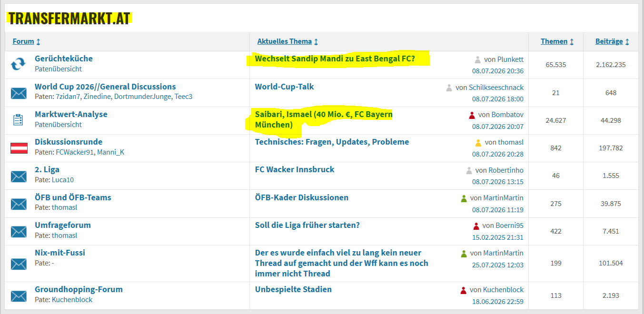Open the 2. Liga forum

(x=47, y=169)
